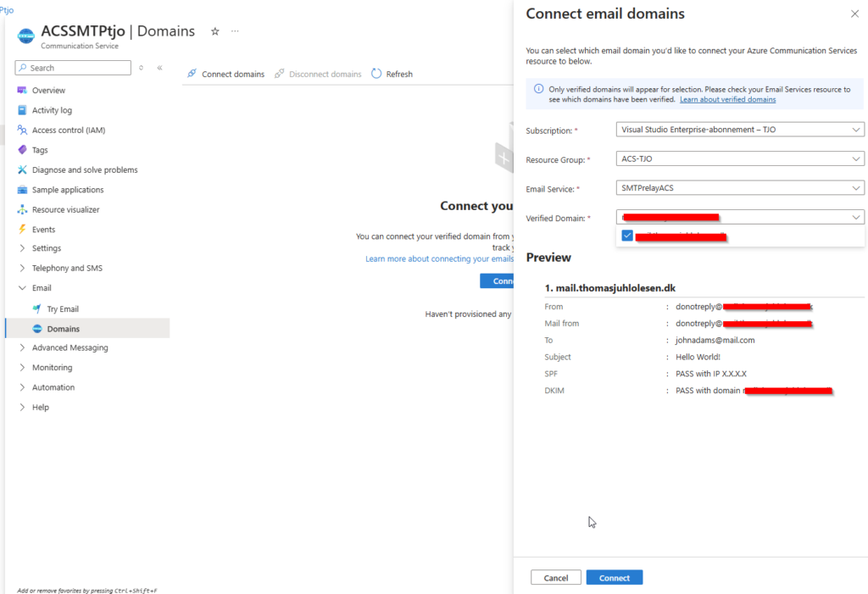
Task: Open Try Email under Email
Action: 63,309
